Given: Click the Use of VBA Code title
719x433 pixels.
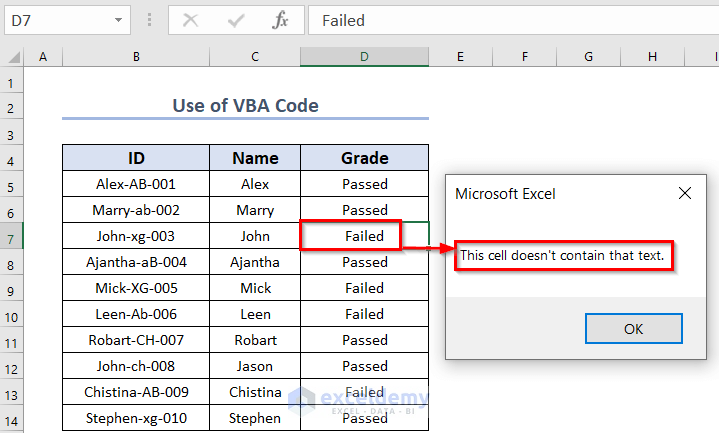Looking at the screenshot, I should 245,105.
